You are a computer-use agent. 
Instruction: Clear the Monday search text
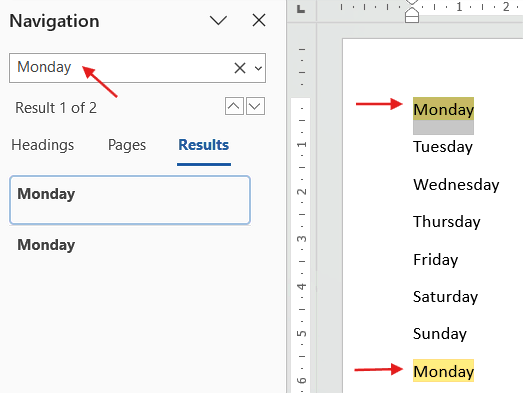(x=240, y=68)
